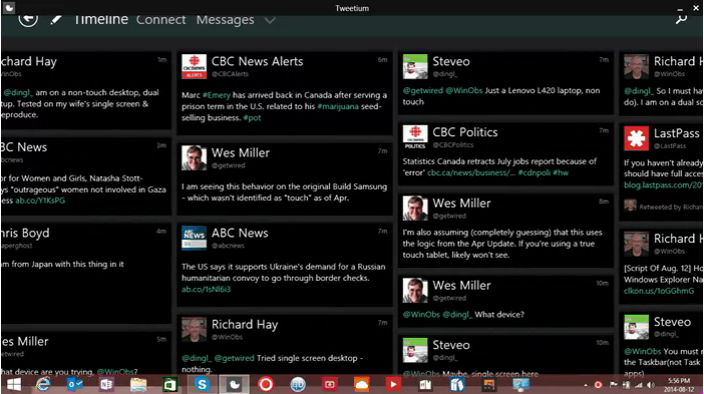Open Skype from the taskbar

tap(202, 385)
